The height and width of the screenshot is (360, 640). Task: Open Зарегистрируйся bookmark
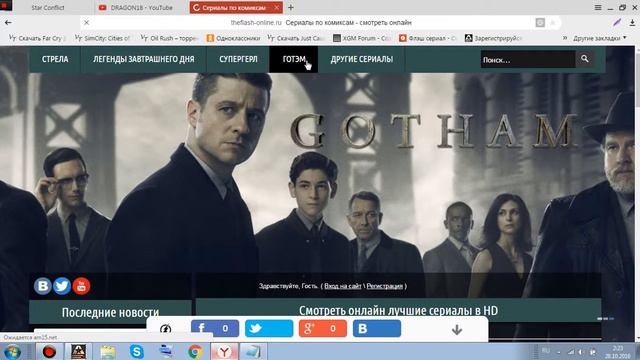pos(494,38)
